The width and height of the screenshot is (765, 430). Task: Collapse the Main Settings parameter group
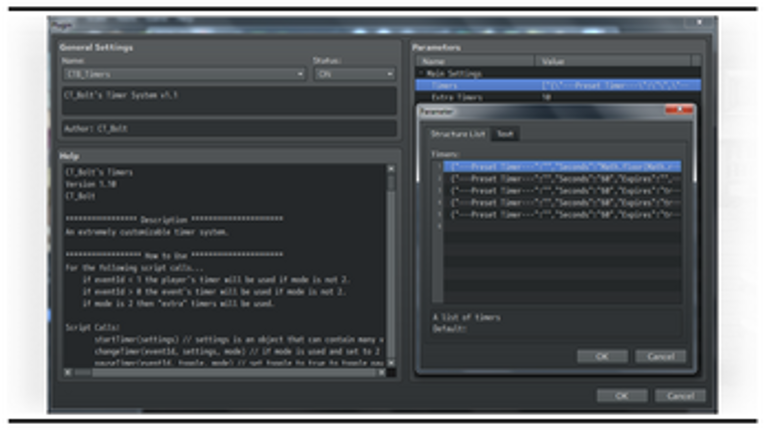[422, 74]
